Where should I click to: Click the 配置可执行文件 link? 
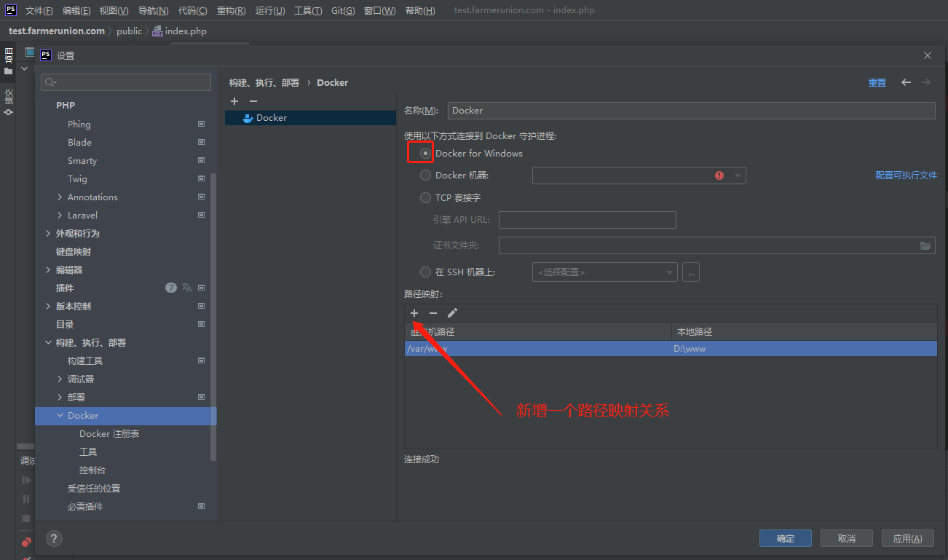pos(906,176)
